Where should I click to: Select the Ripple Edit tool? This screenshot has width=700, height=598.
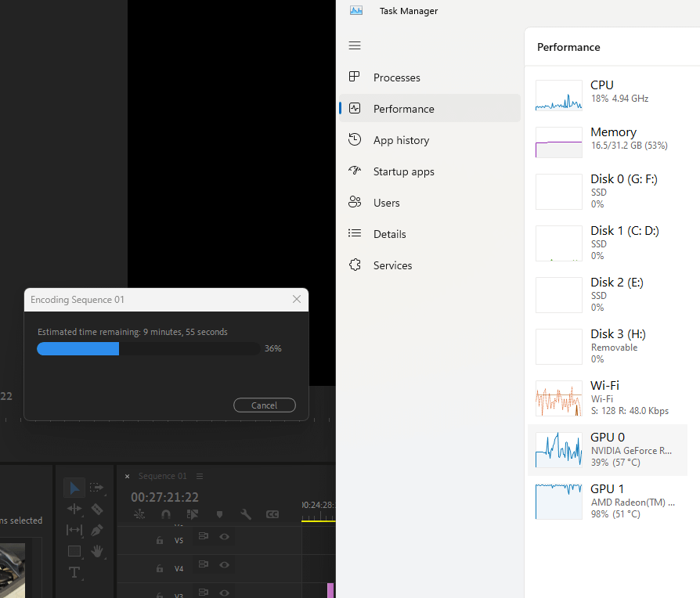[x=74, y=509]
